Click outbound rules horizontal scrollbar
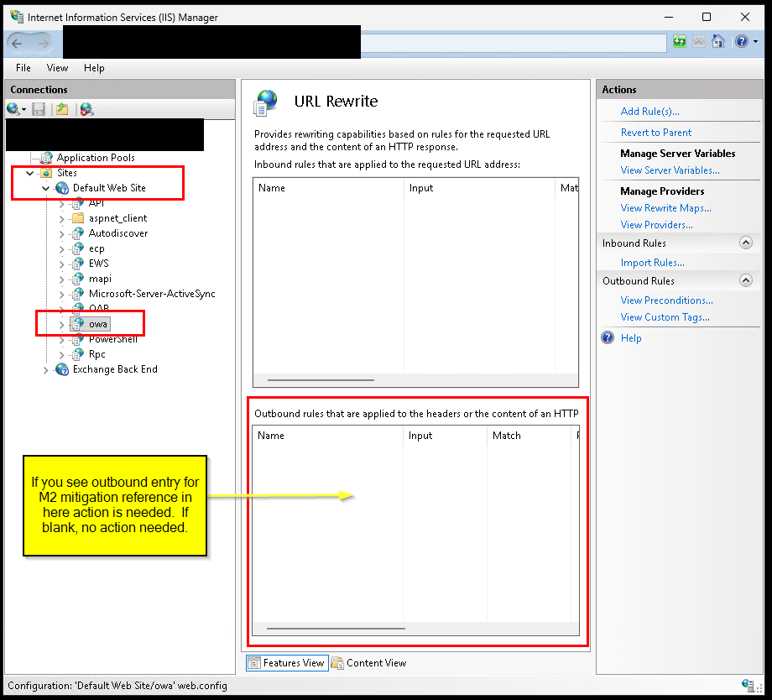The height and width of the screenshot is (700, 772). click(x=336, y=628)
